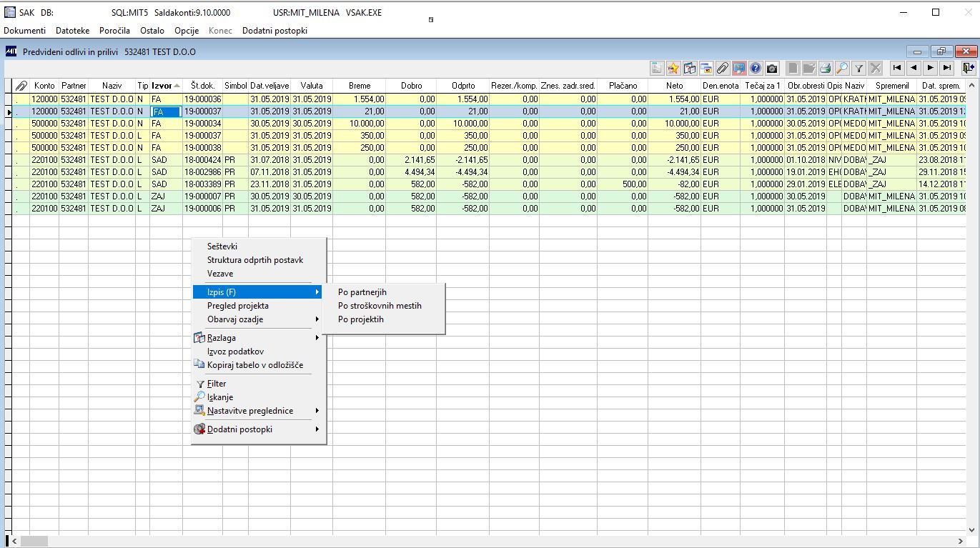Click the magnifying glass search toolbar icon
Viewport: 980px width, 548px height.
842,68
